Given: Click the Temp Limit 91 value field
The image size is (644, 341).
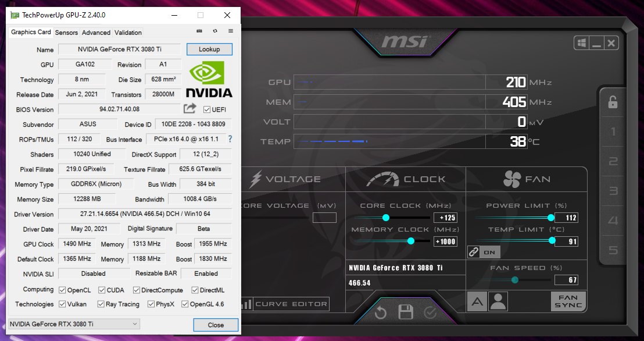Looking at the screenshot, I should [566, 241].
